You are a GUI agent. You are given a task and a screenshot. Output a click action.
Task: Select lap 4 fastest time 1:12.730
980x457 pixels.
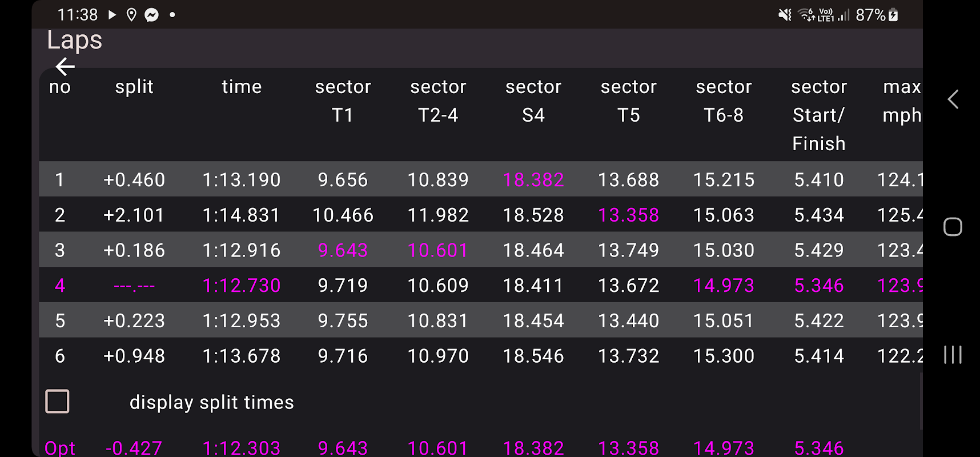[242, 286]
